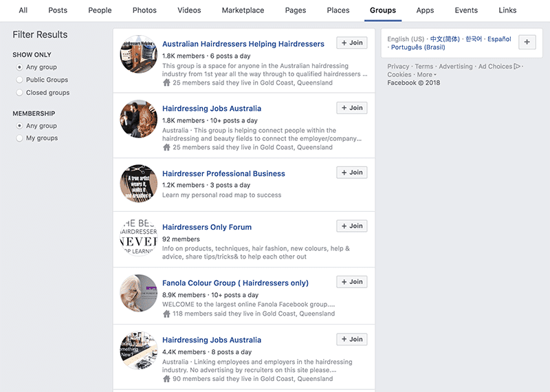Viewport: 550px width, 392px height.
Task: Open the Photos tab
Action: click(x=144, y=10)
